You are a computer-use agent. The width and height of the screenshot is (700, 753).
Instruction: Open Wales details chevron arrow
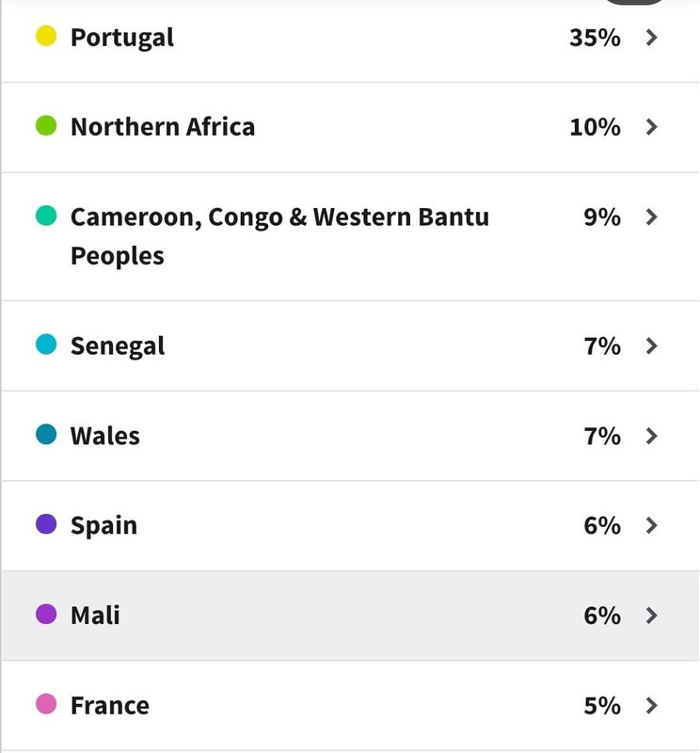651,436
